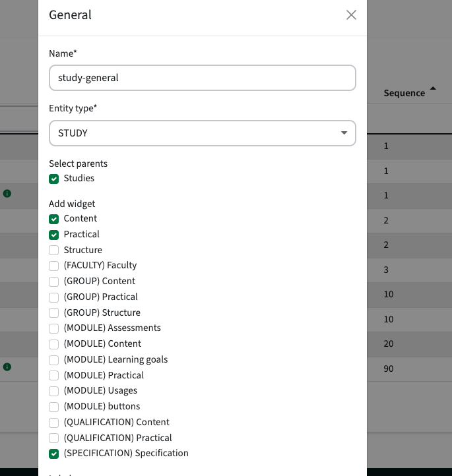This screenshot has width=452, height=476.
Task: Tick the (MODULE) buttons checkbox
Action: point(53,407)
